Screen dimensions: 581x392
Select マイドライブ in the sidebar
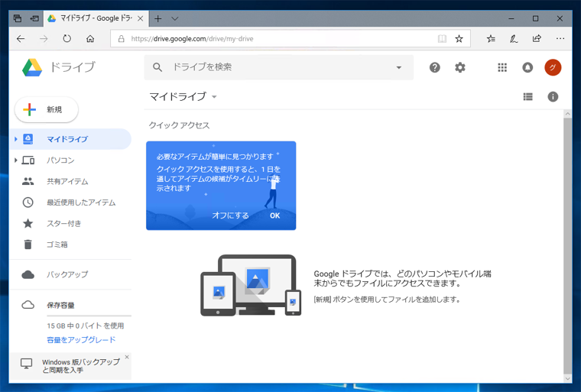(x=70, y=139)
